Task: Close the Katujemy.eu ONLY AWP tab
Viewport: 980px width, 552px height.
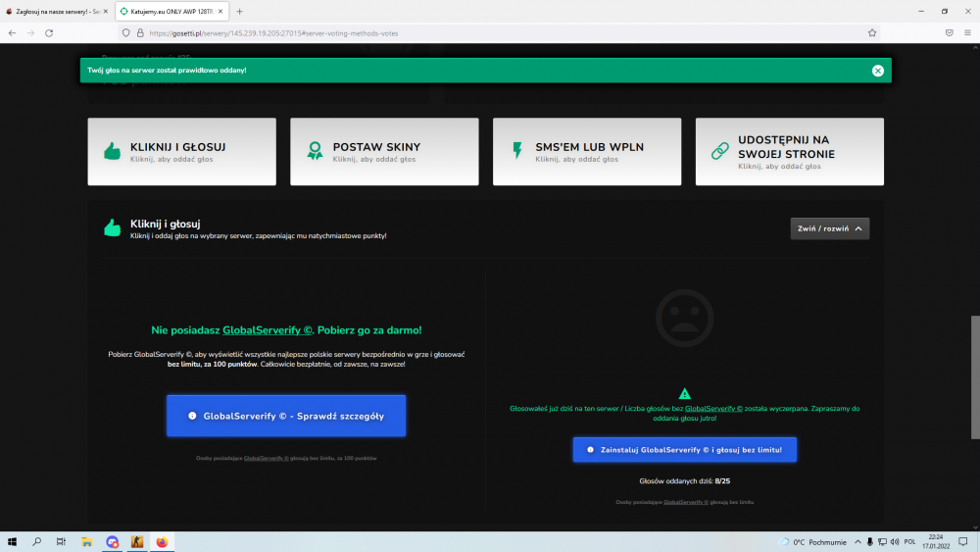Action: (x=220, y=11)
